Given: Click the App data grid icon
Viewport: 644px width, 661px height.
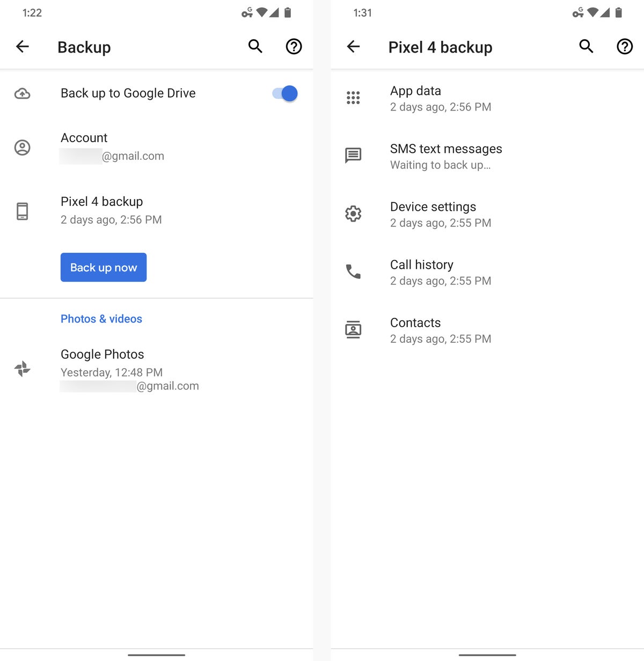Looking at the screenshot, I should pyautogui.click(x=353, y=98).
